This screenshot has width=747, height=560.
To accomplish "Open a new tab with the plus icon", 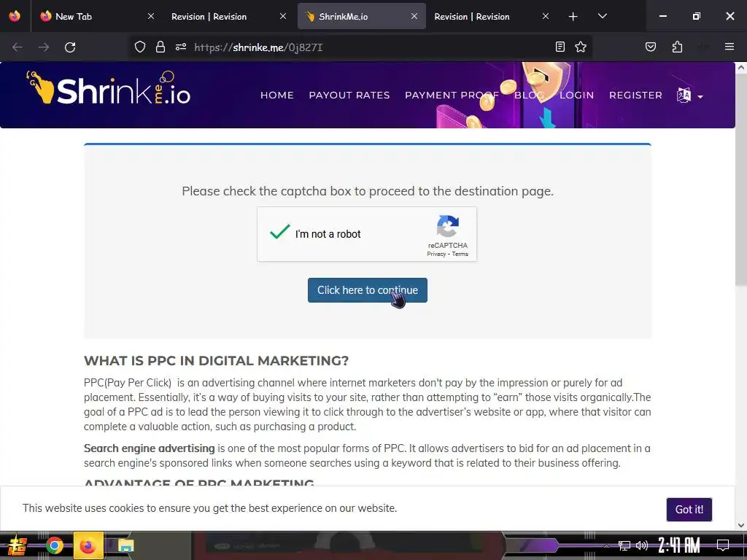I will click(573, 16).
